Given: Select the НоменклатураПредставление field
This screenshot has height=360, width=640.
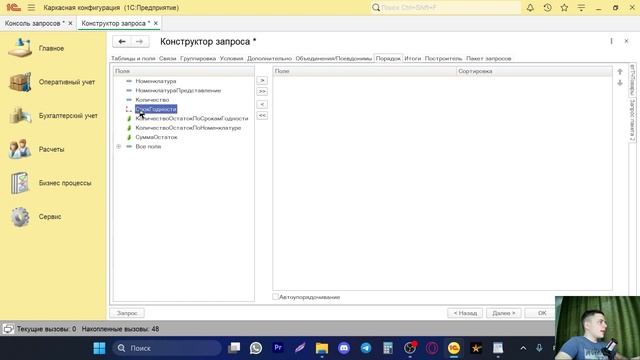Looking at the screenshot, I should pos(178,91).
